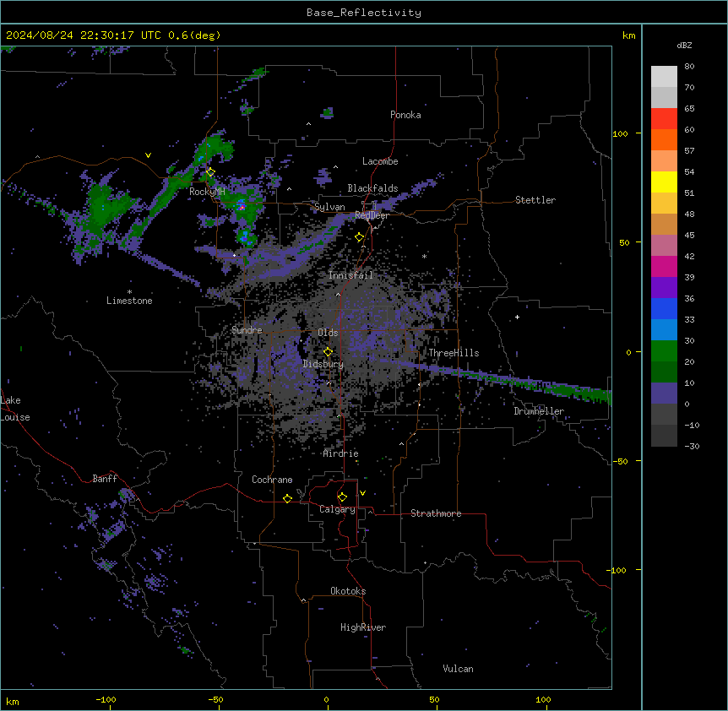
Task: Click the Didsbury city label
Action: [323, 364]
